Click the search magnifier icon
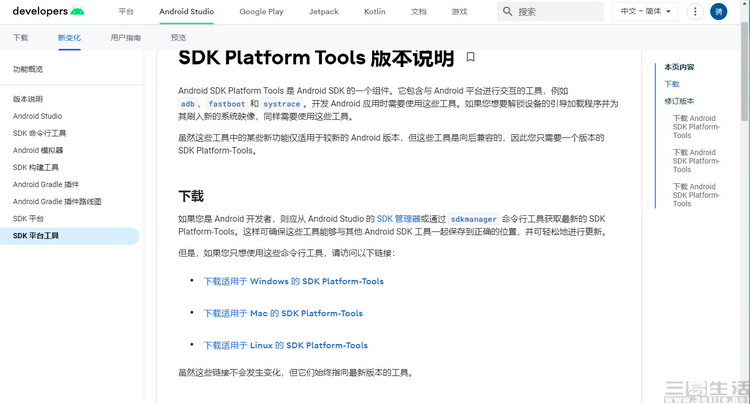Screen dimensions: 750x404 click(x=507, y=11)
